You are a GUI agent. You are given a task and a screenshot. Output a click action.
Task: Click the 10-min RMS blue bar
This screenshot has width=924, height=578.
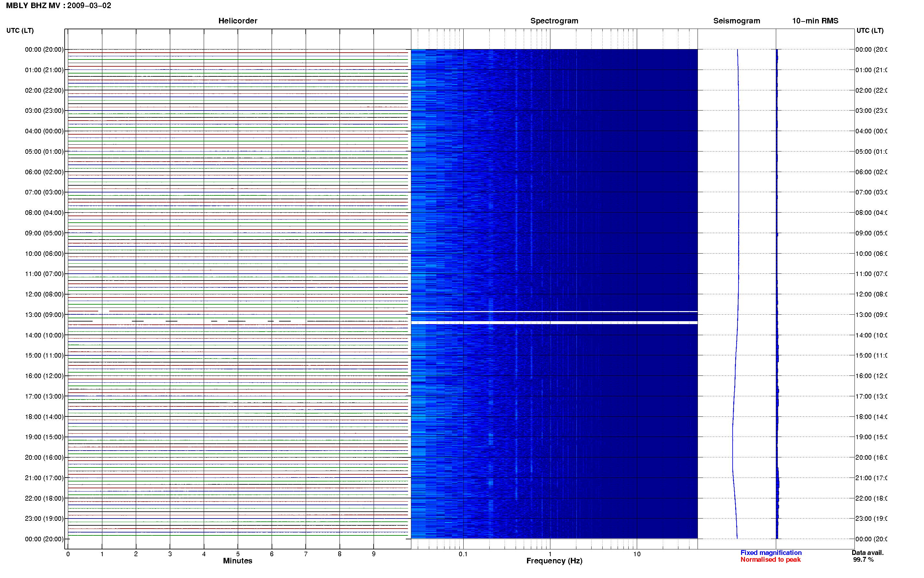(x=777, y=294)
